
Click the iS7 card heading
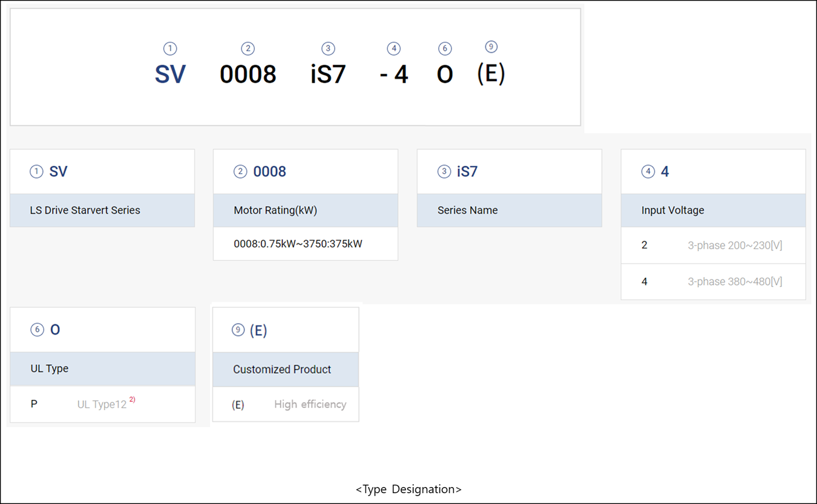click(x=467, y=172)
